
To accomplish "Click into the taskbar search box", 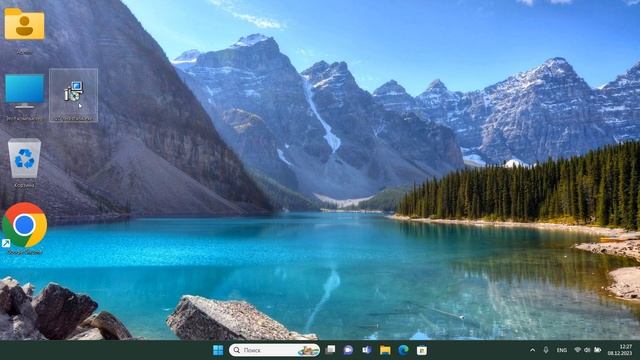I will click(x=274, y=350).
